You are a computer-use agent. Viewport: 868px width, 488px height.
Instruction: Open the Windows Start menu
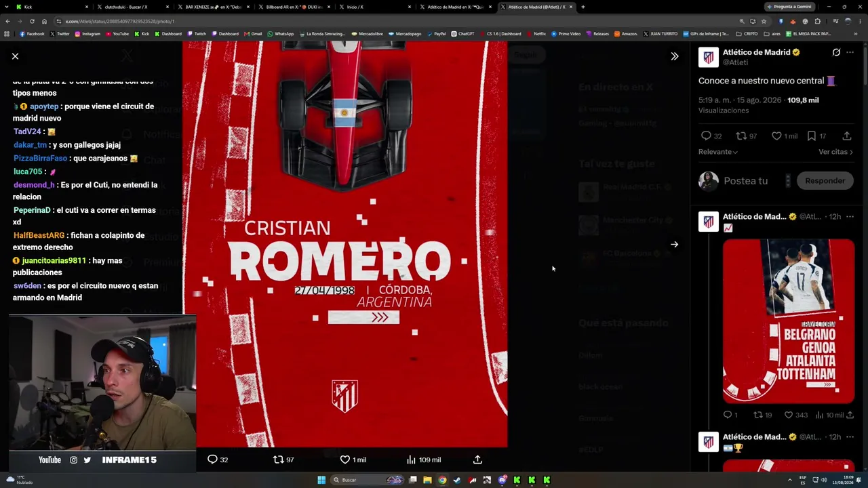tap(321, 480)
